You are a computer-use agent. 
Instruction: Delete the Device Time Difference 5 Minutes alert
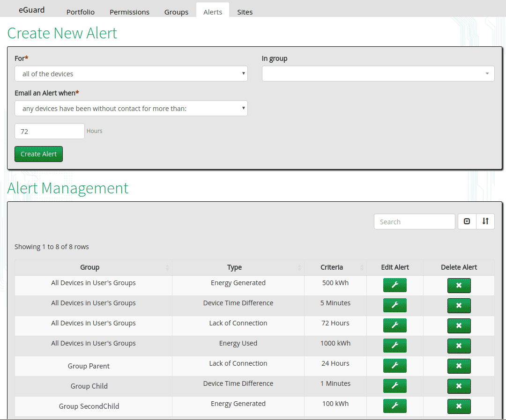click(459, 305)
